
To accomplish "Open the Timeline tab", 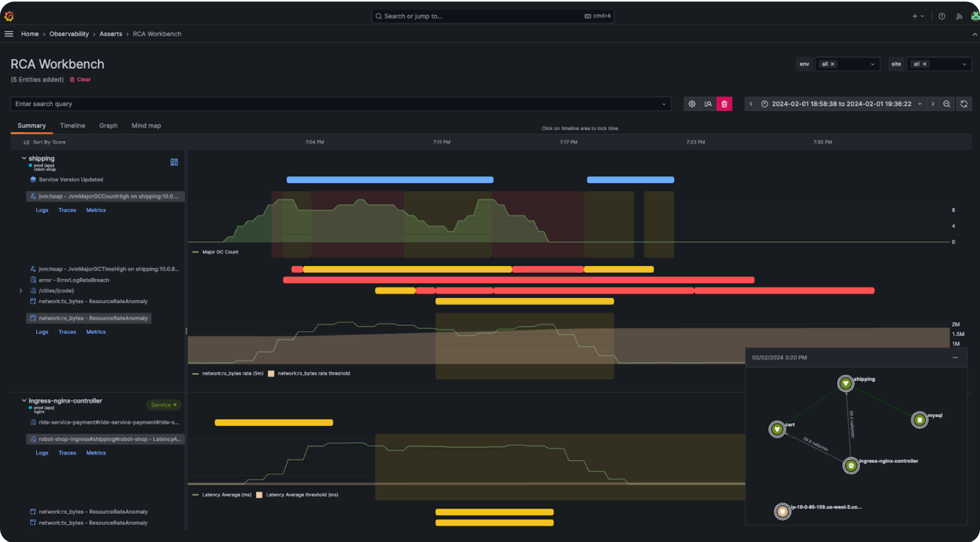I will 72,125.
